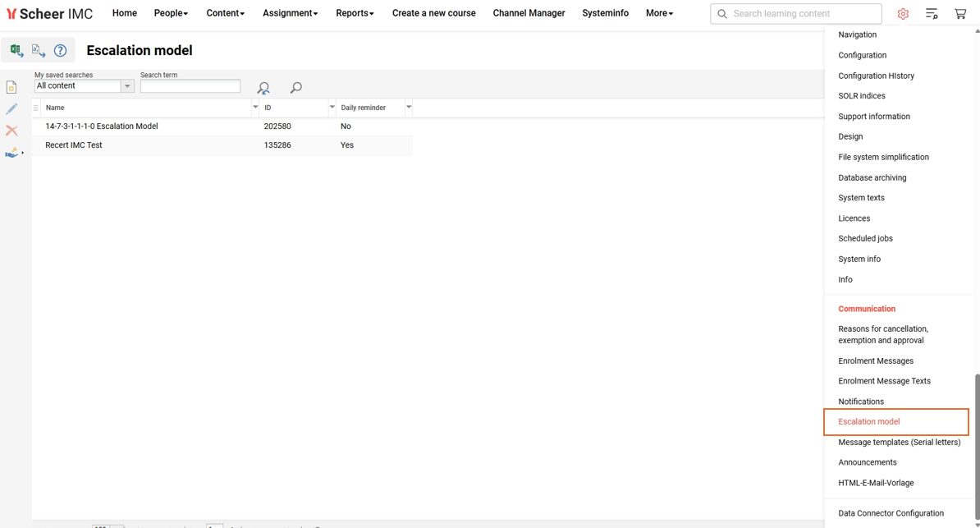
Task: Open Enrolment Message Texts
Action: 884,381
